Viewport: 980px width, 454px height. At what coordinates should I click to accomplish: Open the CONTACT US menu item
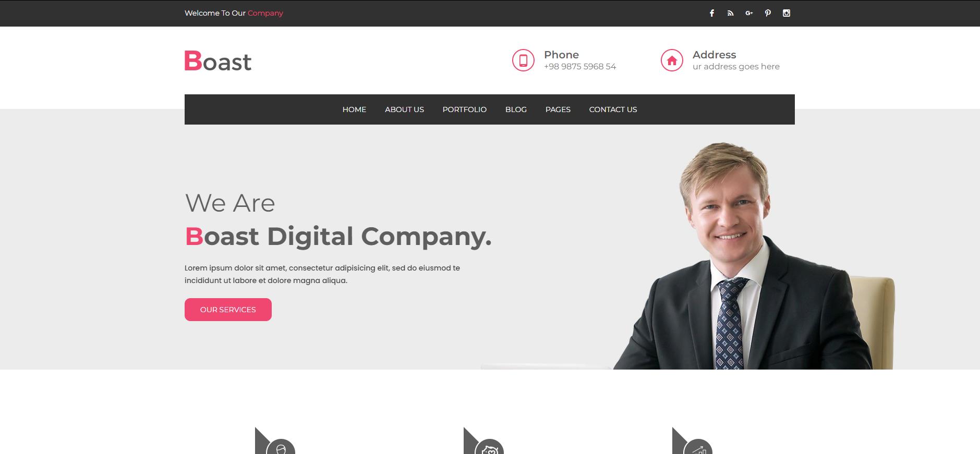tap(613, 109)
